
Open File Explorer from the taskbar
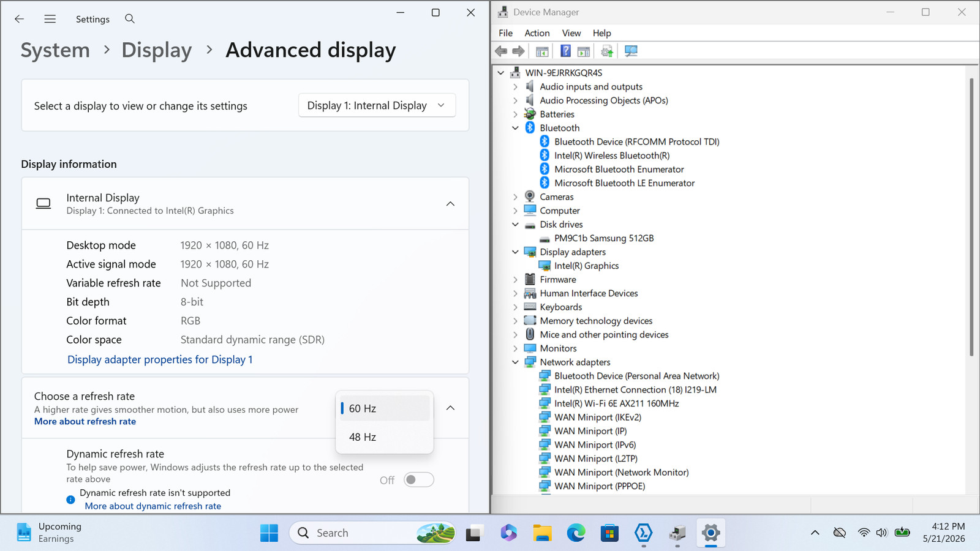coord(542,533)
